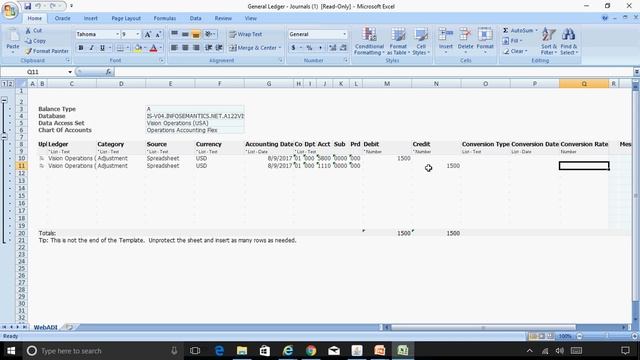Apply comma style
The image size is (640, 360).
click(x=320, y=48)
